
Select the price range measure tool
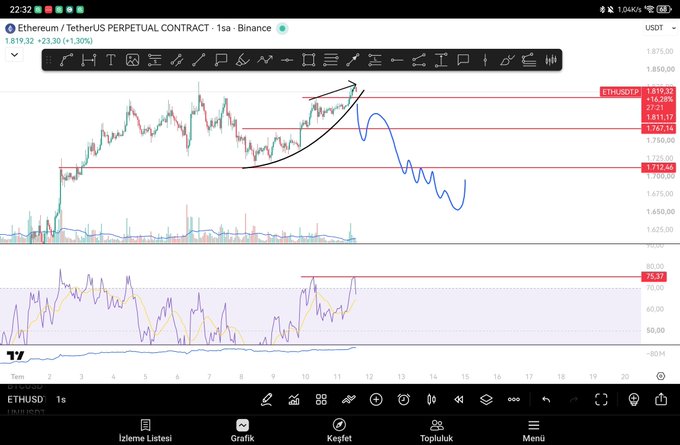pos(441,60)
